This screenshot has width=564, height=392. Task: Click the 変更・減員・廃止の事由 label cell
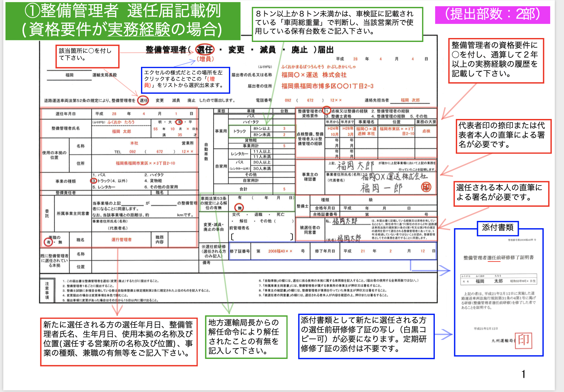213,227
